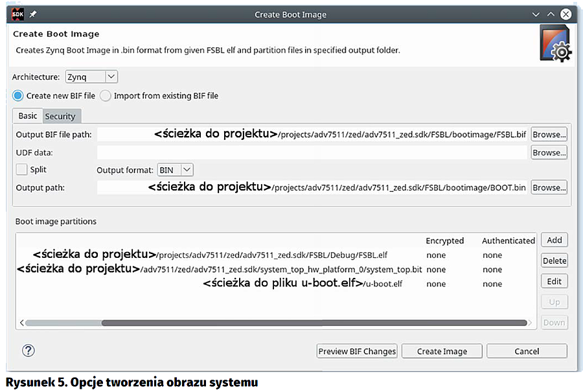Click the pin window icon
This screenshot has height=392, width=583.
33,14
